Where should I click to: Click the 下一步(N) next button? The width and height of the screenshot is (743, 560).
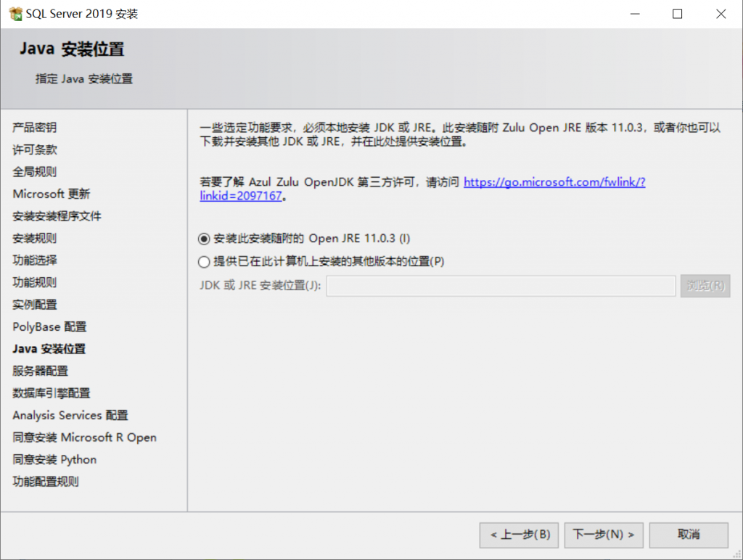603,535
